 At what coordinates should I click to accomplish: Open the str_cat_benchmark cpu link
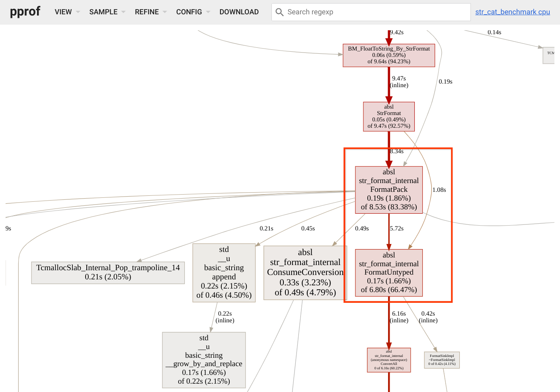pyautogui.click(x=512, y=12)
